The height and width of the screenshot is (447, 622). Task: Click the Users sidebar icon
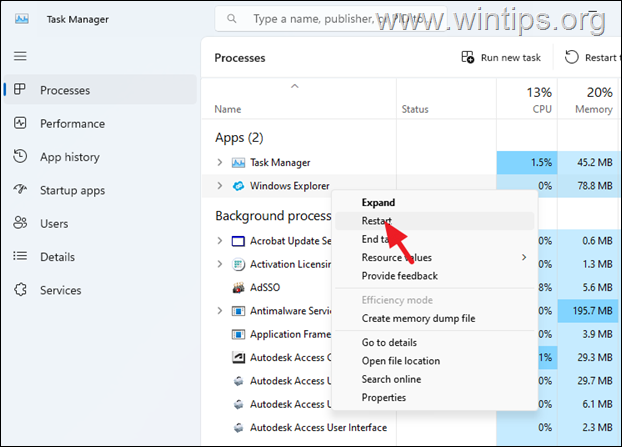point(20,223)
